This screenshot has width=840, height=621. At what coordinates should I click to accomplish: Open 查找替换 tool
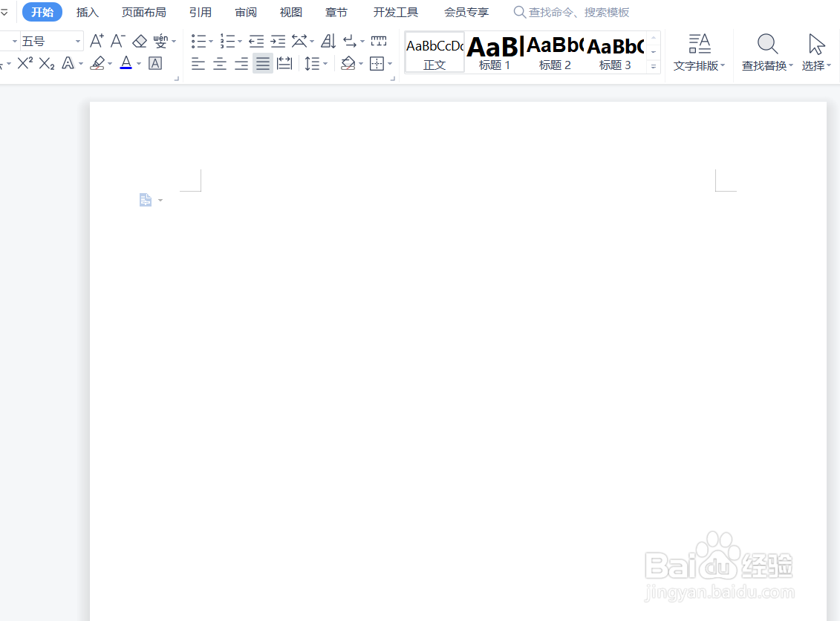click(767, 52)
